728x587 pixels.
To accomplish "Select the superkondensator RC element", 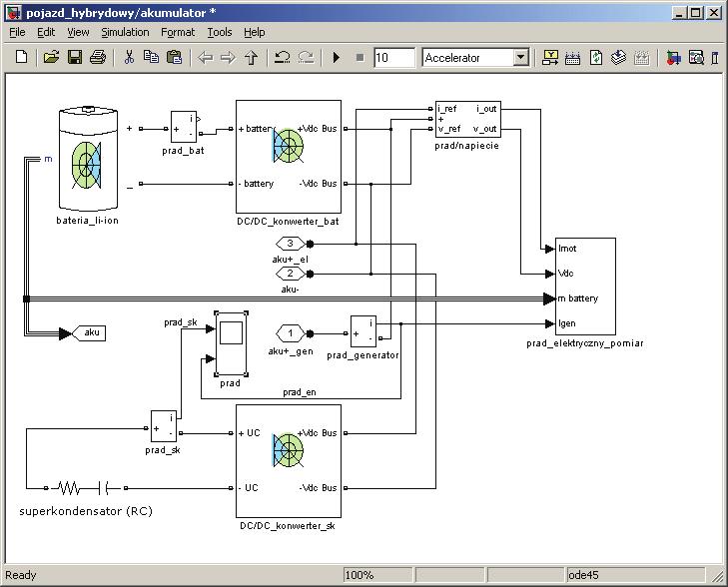I will pos(86,488).
